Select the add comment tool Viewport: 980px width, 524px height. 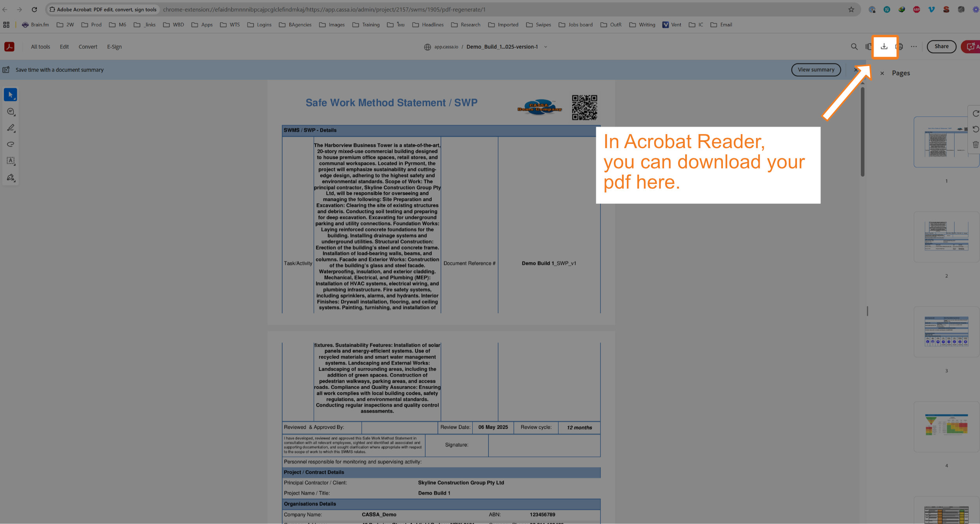[11, 112]
